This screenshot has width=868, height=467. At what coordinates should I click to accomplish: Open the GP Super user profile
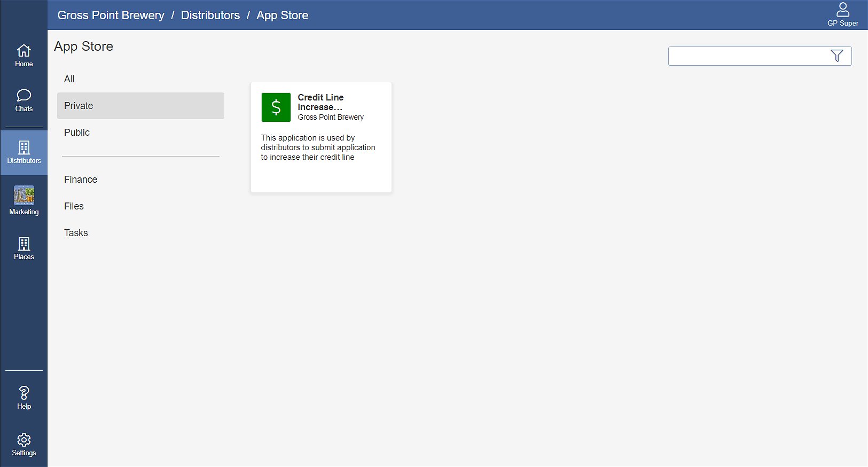[842, 14]
